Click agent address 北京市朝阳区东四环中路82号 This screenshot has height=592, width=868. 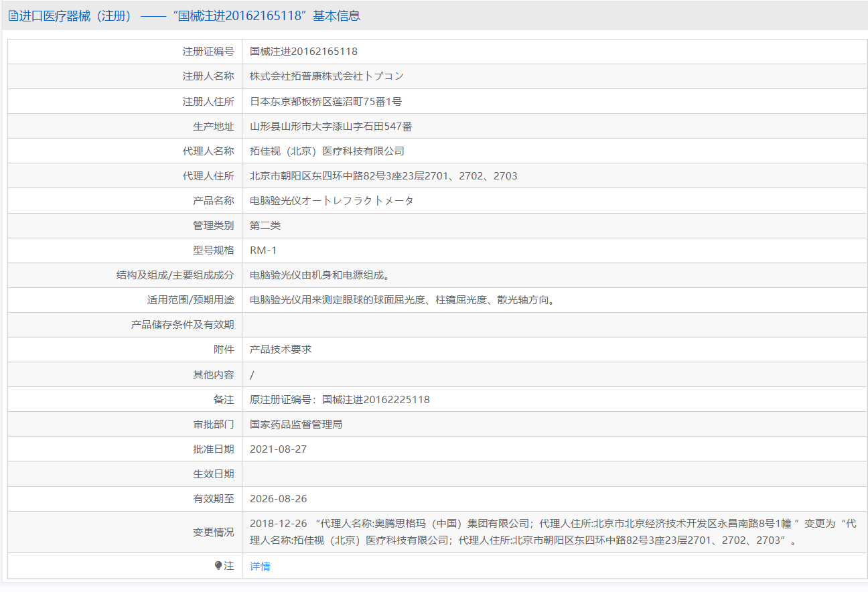tap(383, 176)
